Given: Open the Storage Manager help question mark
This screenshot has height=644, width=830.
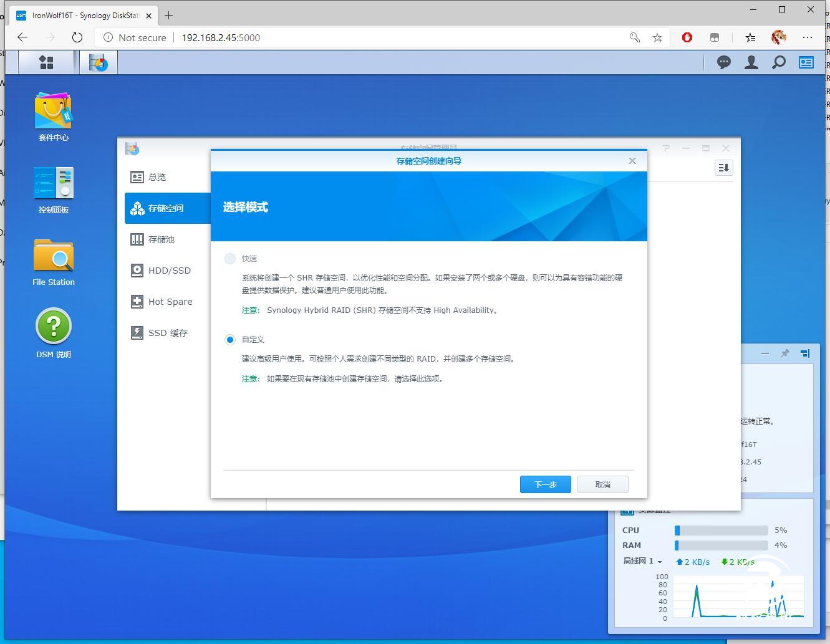Looking at the screenshot, I should tap(666, 148).
